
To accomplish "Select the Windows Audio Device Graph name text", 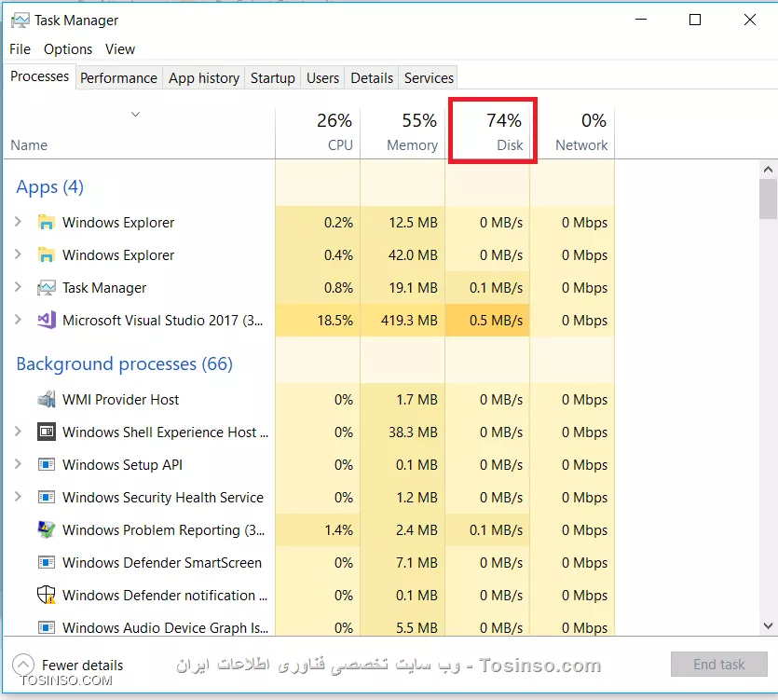I will (165, 627).
